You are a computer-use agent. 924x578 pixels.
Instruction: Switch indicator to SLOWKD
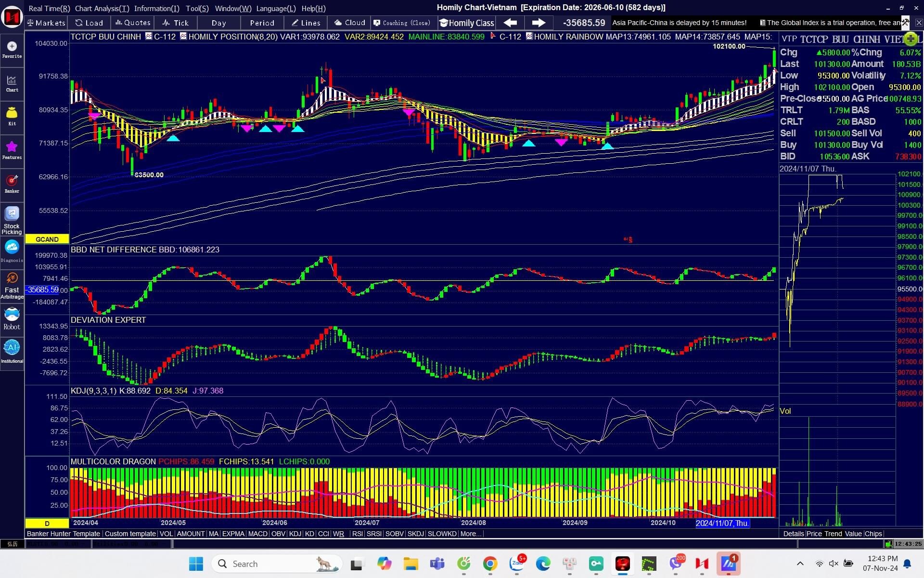point(442,534)
